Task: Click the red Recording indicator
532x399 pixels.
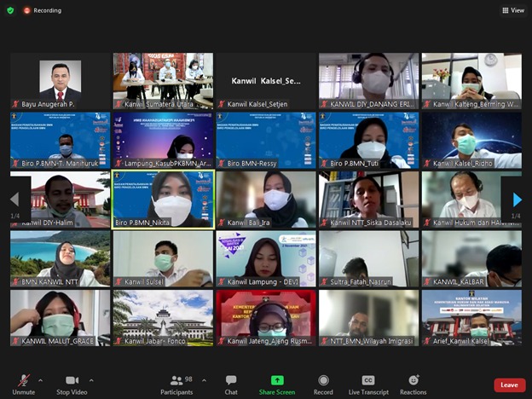Action: [43, 10]
